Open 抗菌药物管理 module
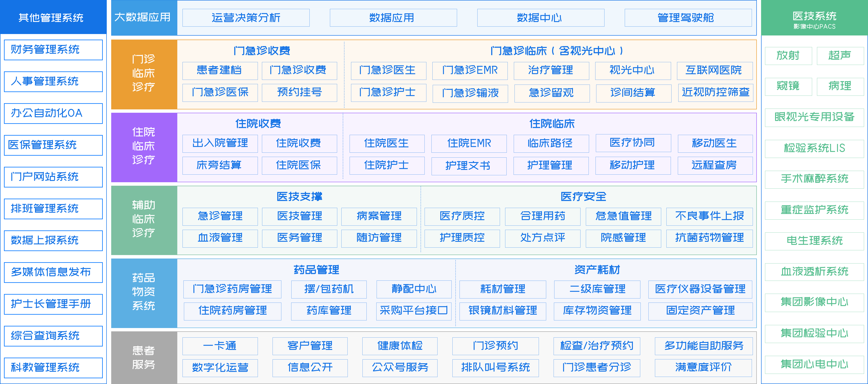Viewport: 868px width, 384px height. click(709, 238)
